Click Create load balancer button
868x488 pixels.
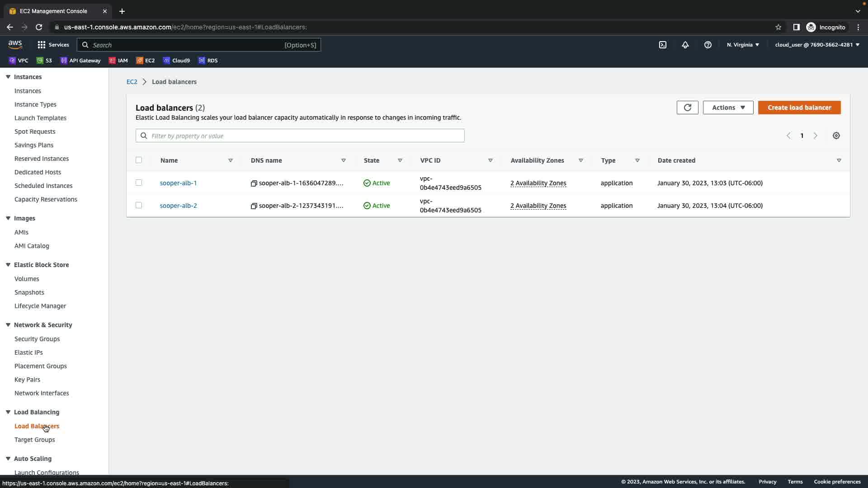click(799, 108)
